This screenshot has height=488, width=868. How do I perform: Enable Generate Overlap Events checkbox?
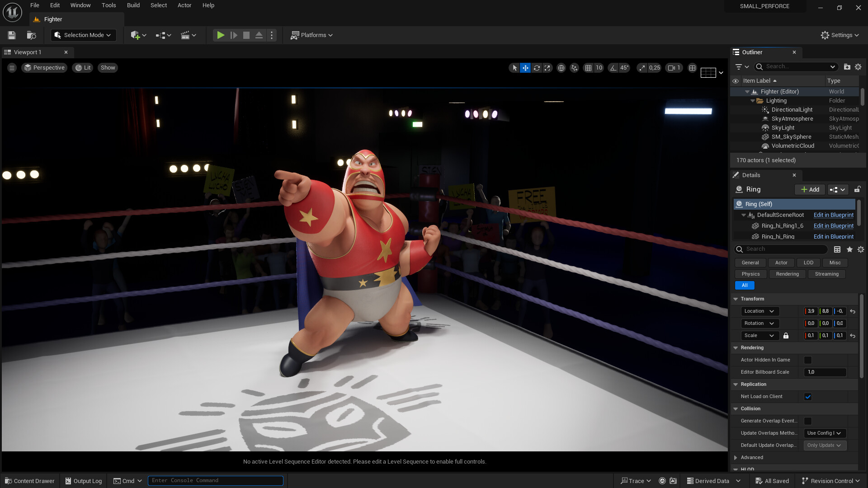coord(808,421)
